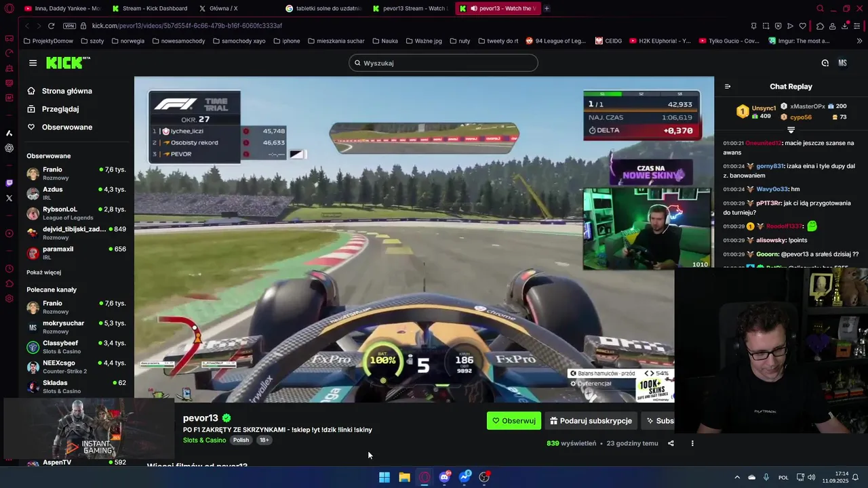868x488 pixels.
Task: Collapse the Chat Replay panel
Action: point(728,87)
